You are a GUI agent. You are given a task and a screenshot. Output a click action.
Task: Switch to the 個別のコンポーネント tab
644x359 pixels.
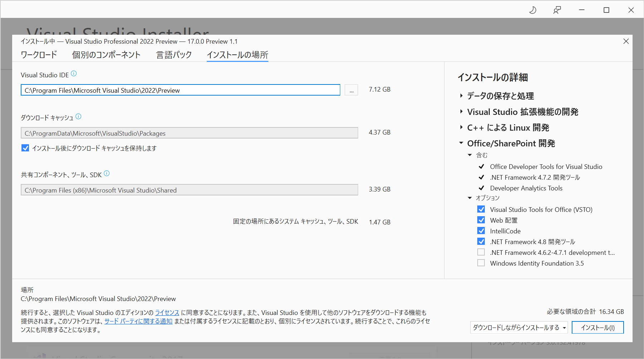[106, 55]
